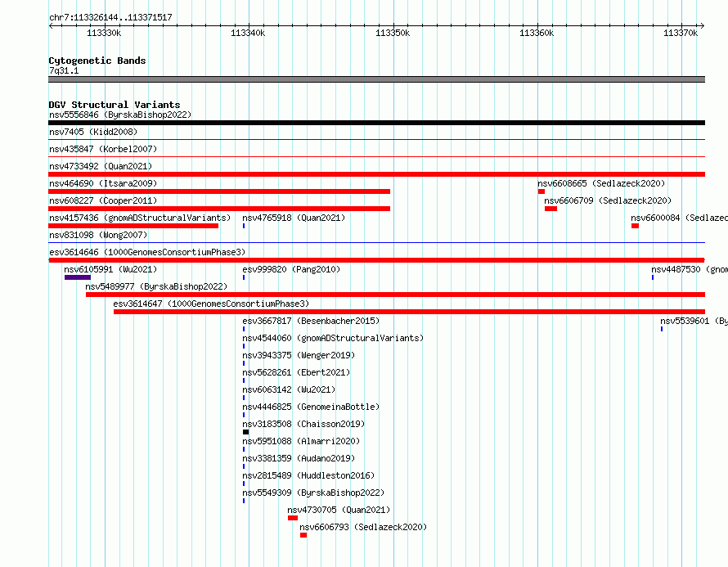Open the nsv4730705 (Quan2021) label

[x=339, y=510]
